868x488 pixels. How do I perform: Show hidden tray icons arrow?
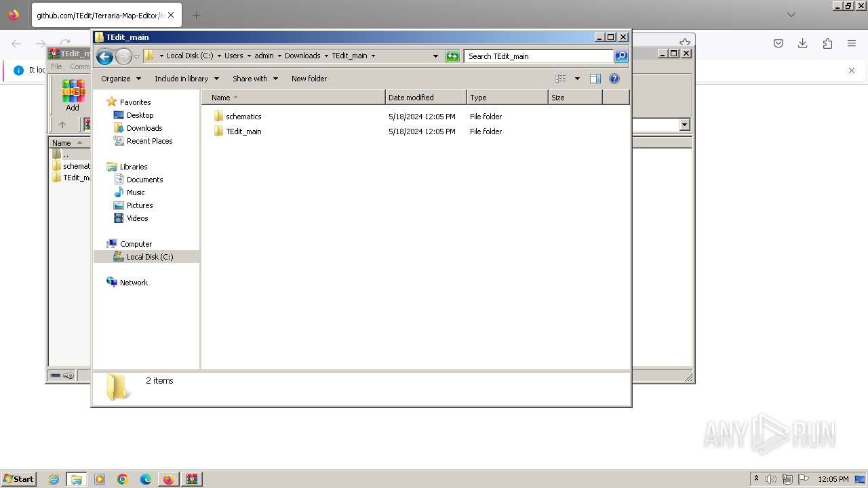click(x=756, y=479)
